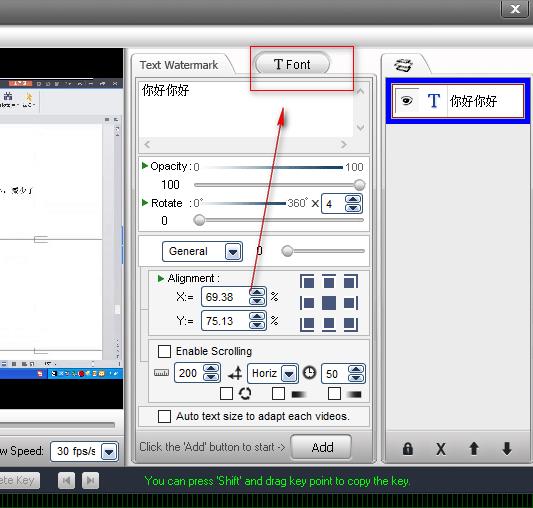
Task: Toggle eye visibility of 你好你好 layer
Action: pyautogui.click(x=406, y=101)
